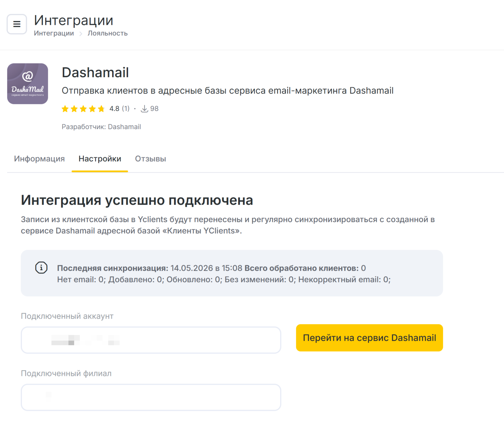Click the info icon in sync notice
This screenshot has width=504, height=437.
(x=41, y=268)
